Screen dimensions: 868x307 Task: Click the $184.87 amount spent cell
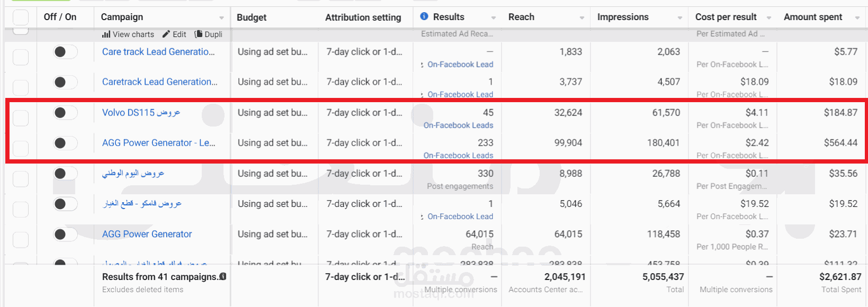[x=840, y=112]
